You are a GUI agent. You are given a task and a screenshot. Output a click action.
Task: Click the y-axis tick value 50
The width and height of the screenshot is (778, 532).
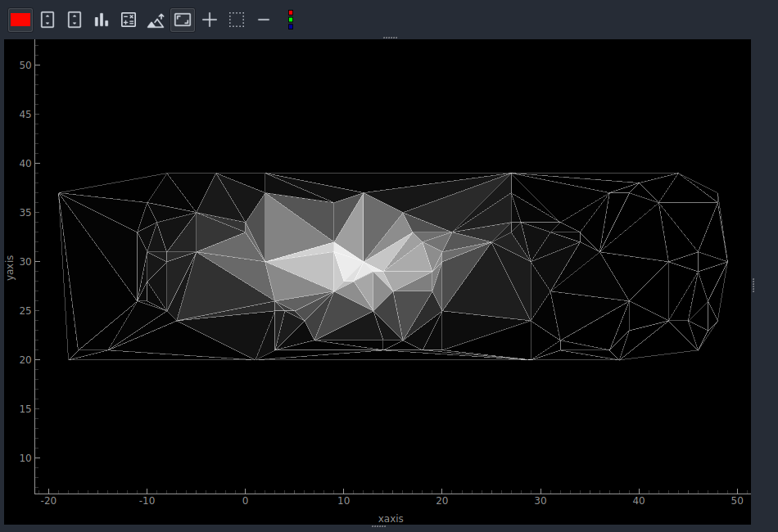[x=25, y=65]
